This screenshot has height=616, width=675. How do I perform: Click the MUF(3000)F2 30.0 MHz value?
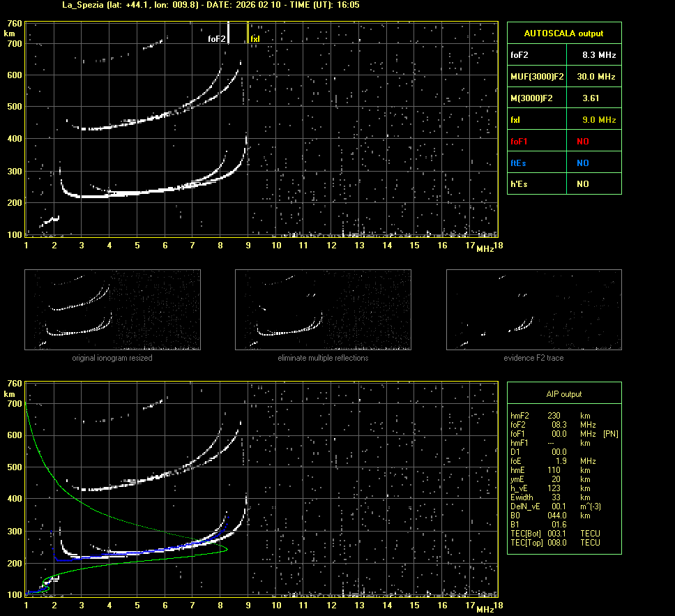coord(599,76)
